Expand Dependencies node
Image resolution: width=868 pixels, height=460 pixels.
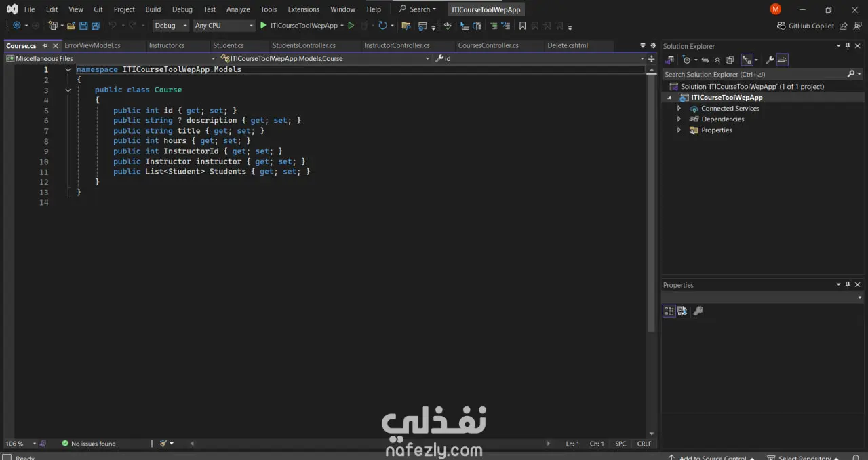click(679, 119)
